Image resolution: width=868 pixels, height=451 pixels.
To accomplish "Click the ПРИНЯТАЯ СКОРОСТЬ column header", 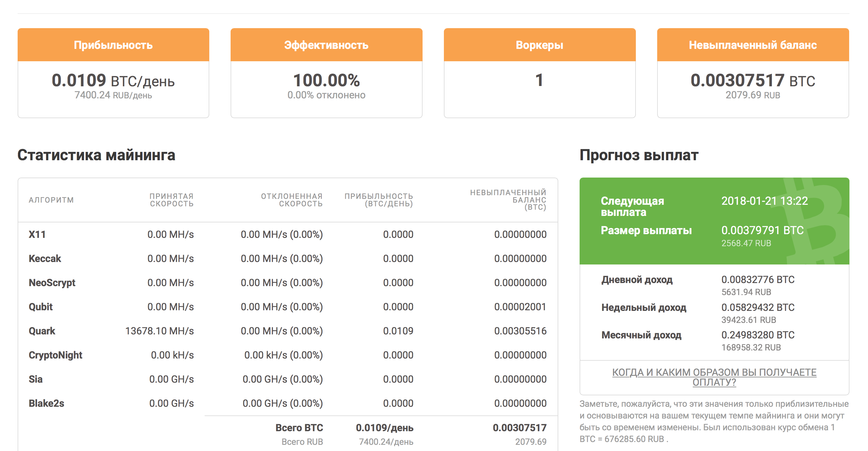I will pos(172,200).
